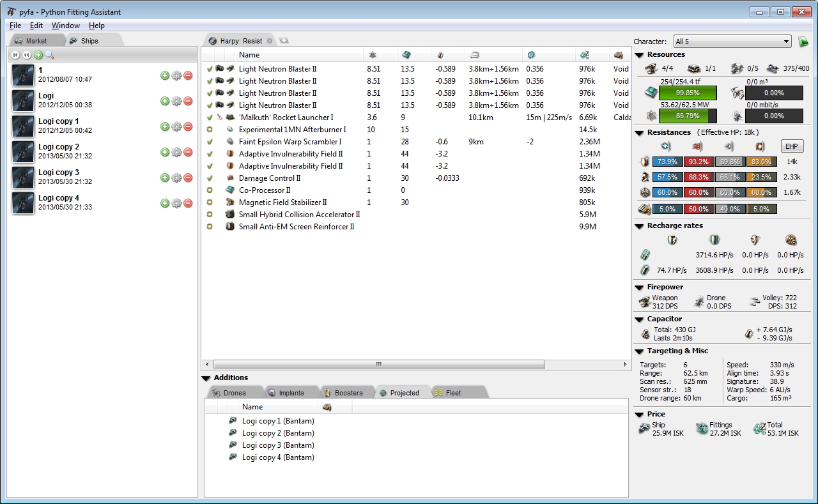Open the File menu

15,26
